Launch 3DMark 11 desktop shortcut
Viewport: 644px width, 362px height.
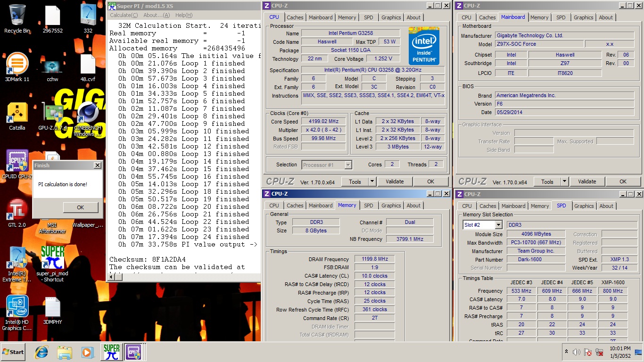(17, 67)
